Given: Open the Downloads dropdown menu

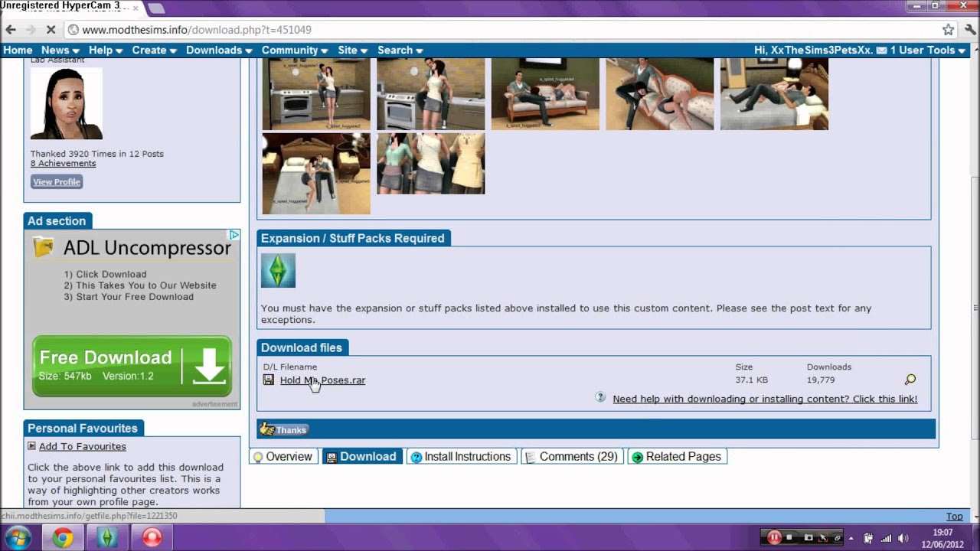Looking at the screenshot, I should click(x=219, y=51).
